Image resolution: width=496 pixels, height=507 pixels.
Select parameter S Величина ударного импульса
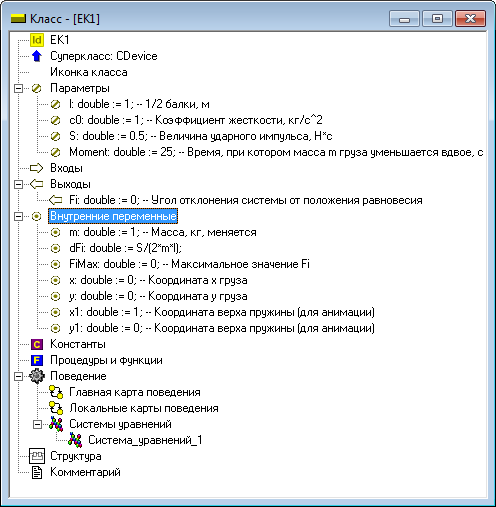pos(201,136)
